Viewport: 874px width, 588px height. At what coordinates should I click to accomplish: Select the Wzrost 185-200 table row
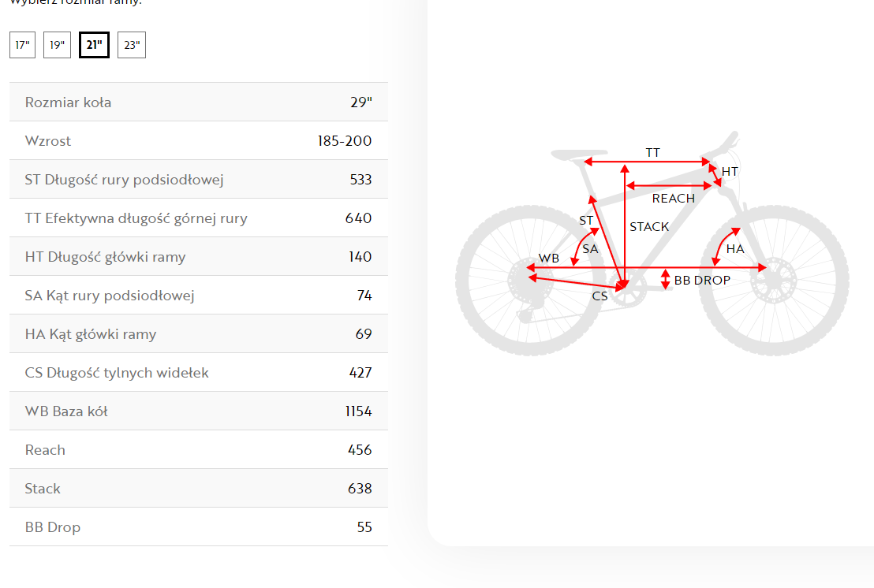click(198, 141)
